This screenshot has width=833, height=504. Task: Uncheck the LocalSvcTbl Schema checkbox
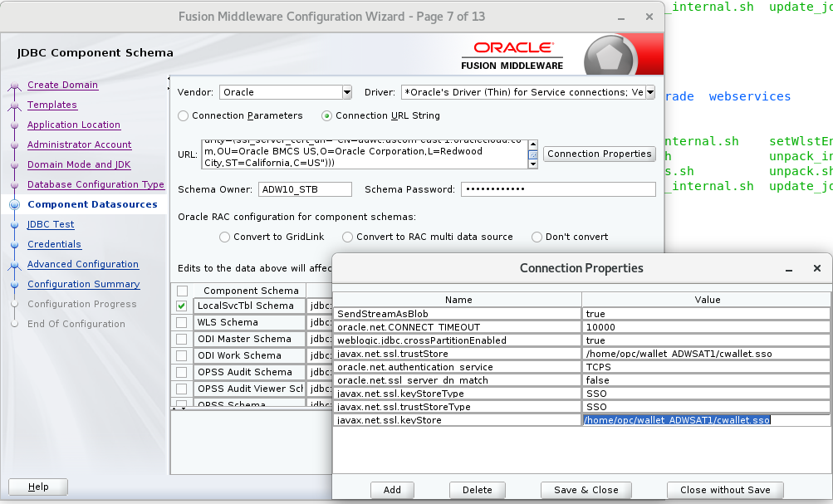coord(182,306)
